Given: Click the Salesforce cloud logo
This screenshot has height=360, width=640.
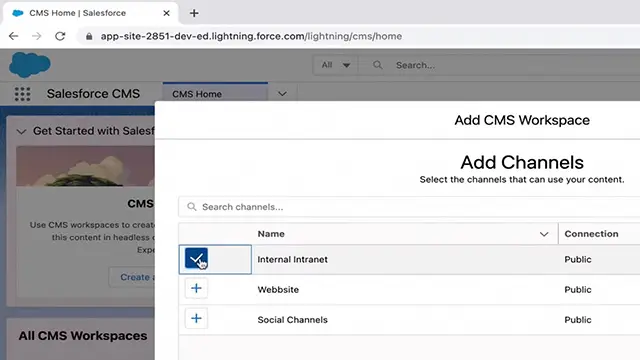Looking at the screenshot, I should (30, 64).
